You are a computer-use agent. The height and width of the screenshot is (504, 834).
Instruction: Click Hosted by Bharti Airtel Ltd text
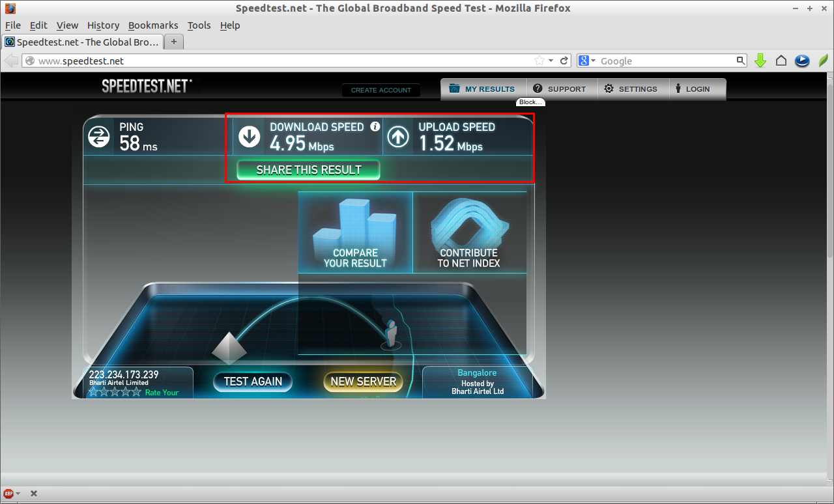478,387
